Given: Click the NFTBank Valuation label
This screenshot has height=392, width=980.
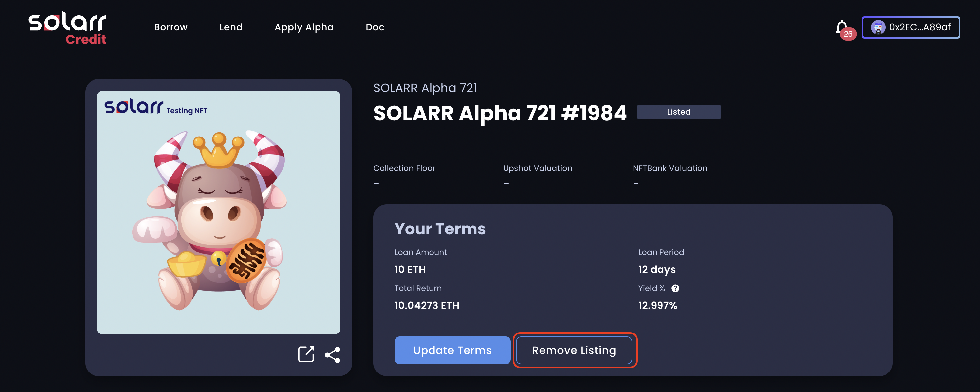Looking at the screenshot, I should pos(670,168).
